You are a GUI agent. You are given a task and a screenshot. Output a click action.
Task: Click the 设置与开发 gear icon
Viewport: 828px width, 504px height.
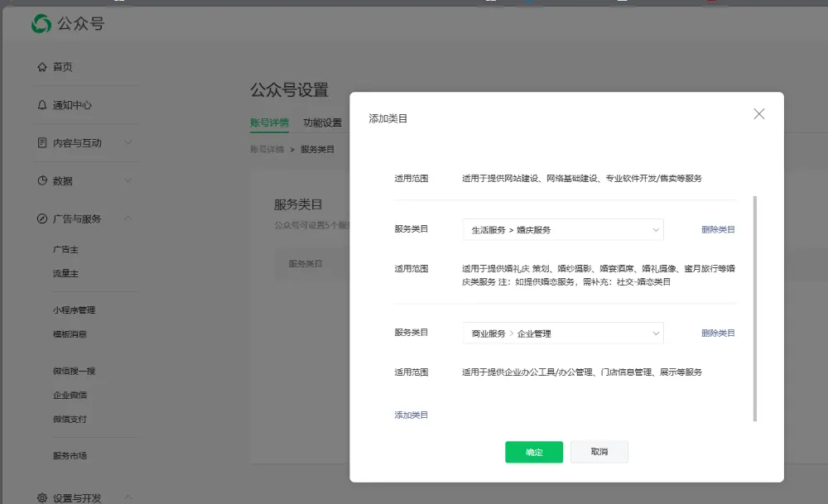[42, 498]
